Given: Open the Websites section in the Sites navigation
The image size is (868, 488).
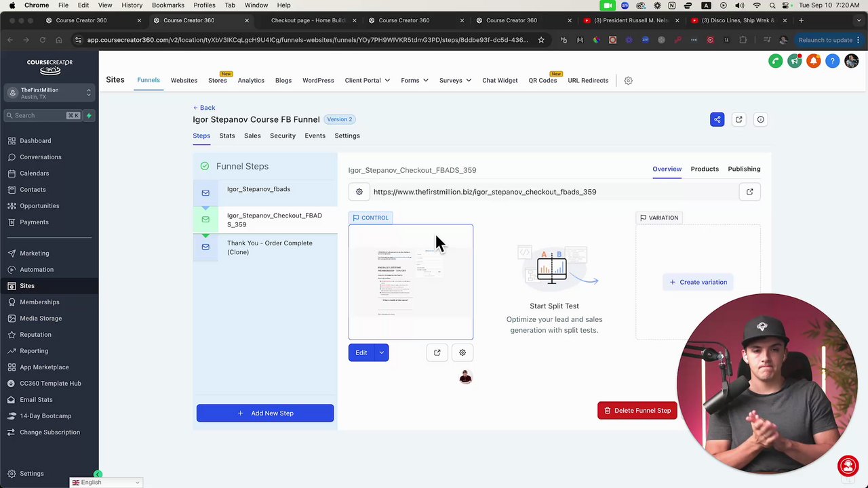Looking at the screenshot, I should pos(184,80).
